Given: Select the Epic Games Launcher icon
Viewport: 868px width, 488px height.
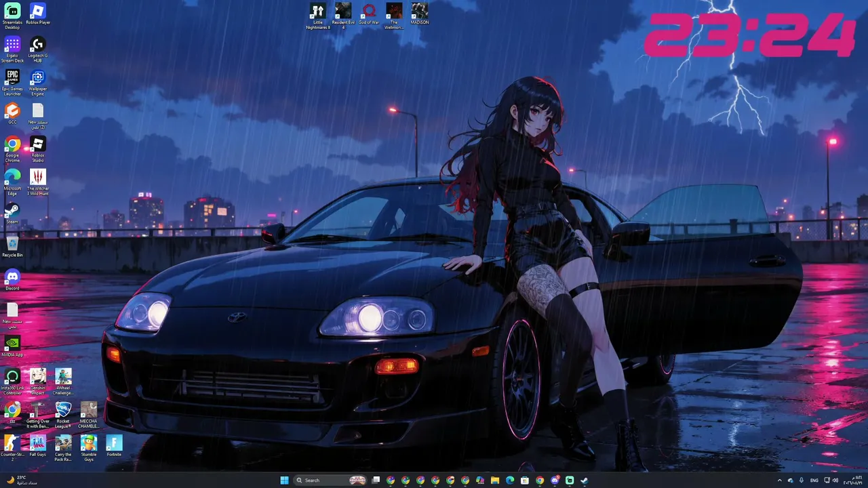Looking at the screenshot, I should [12, 83].
